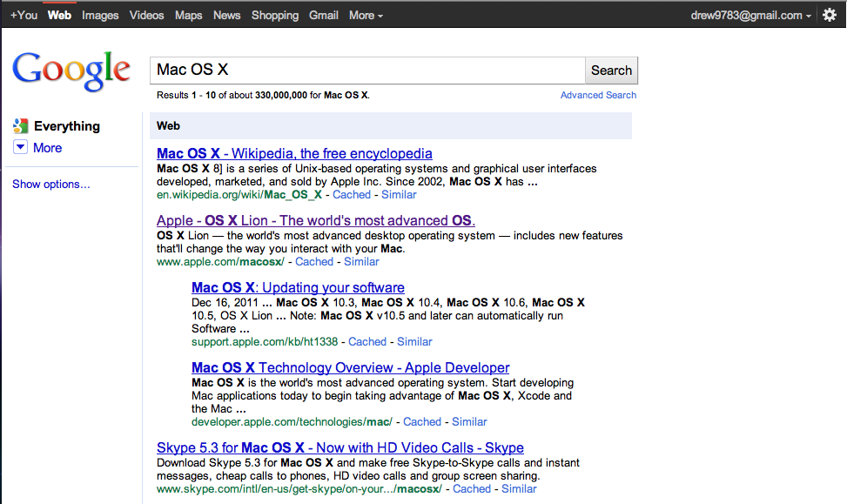Open the settings gear icon
The image size is (847, 504).
830,15
